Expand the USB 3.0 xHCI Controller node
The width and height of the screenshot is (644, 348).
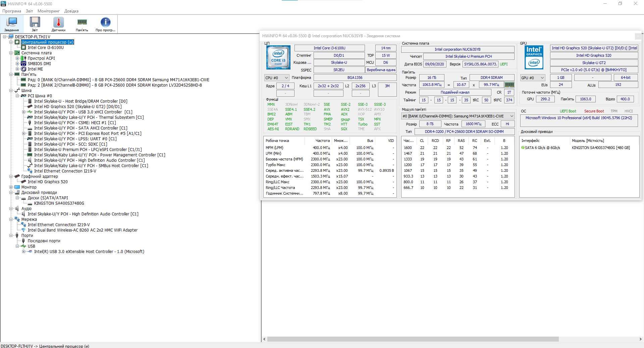[x=23, y=112]
